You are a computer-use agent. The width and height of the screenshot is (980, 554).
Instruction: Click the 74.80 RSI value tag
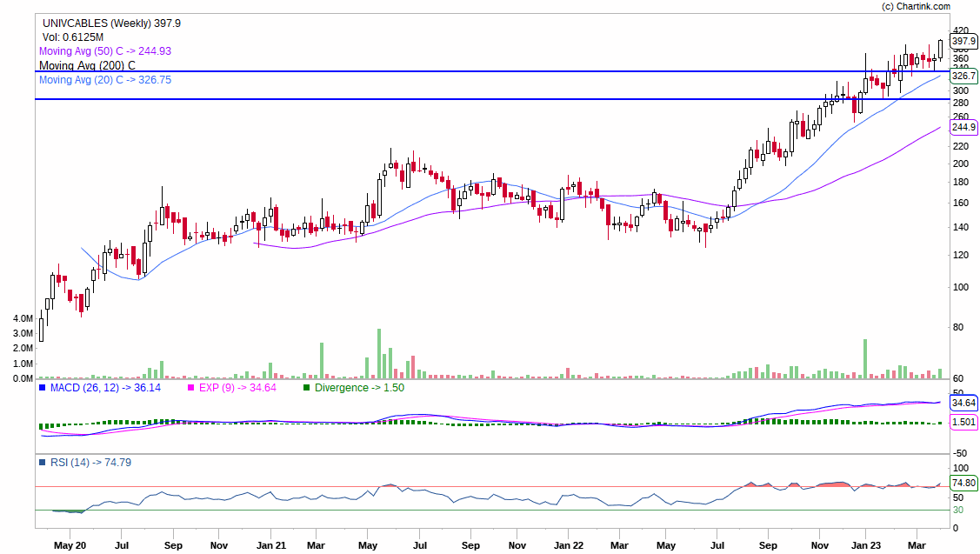point(963,483)
